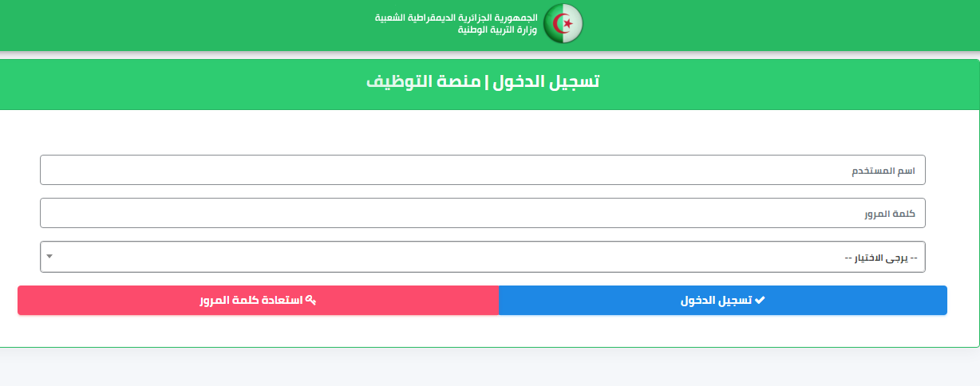Click the blank white login form panel

[490, 131]
